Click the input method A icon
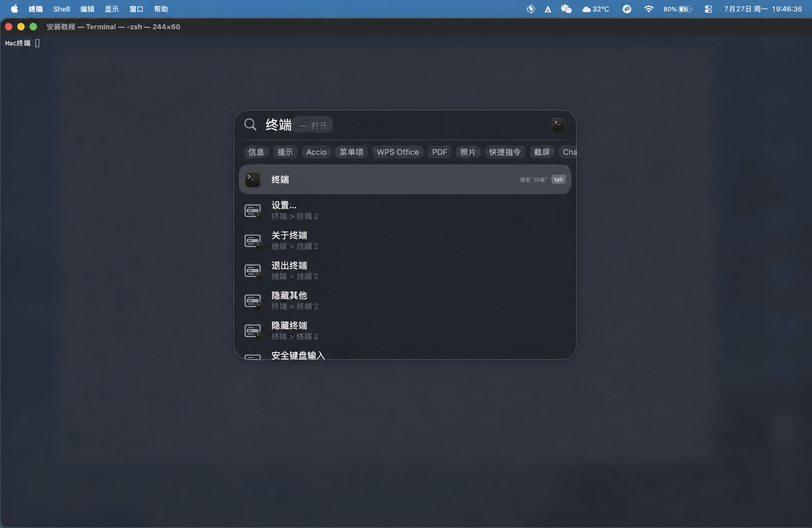The width and height of the screenshot is (812, 528). (x=547, y=9)
